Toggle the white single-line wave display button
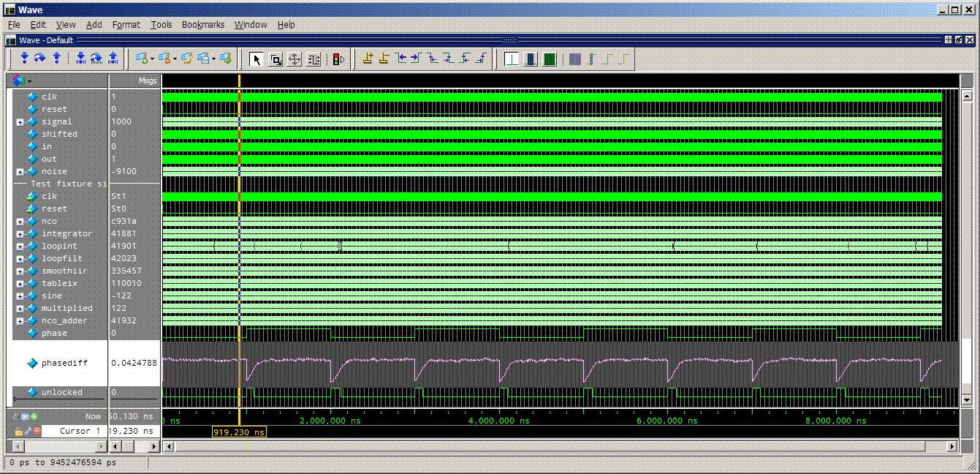980x474 pixels. tap(512, 59)
